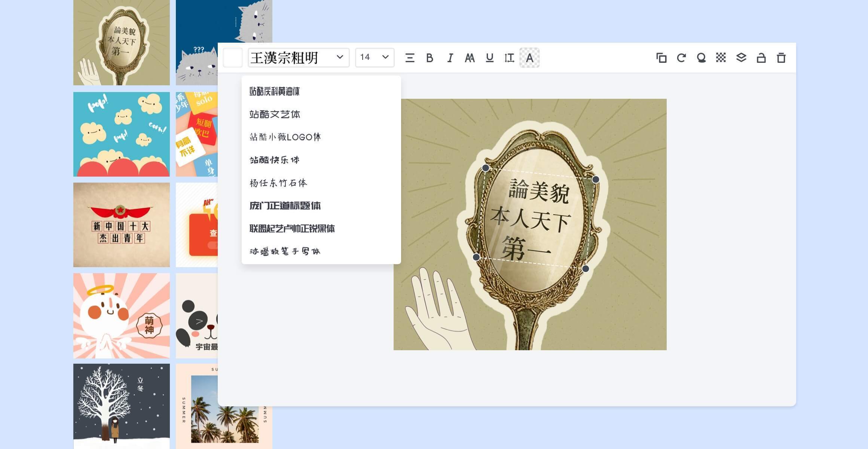Select the 站酷快乐体 font
The width and height of the screenshot is (868, 449).
(276, 160)
